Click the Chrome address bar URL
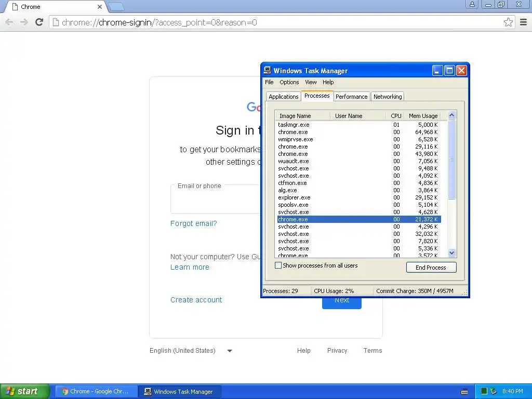Image resolution: width=532 pixels, height=399 pixels. [x=159, y=22]
